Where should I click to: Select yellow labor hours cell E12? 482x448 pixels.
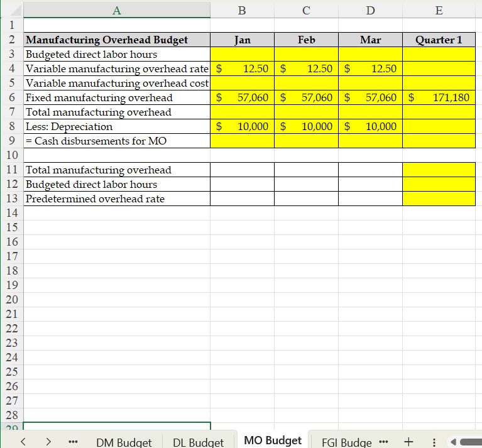pyautogui.click(x=439, y=184)
